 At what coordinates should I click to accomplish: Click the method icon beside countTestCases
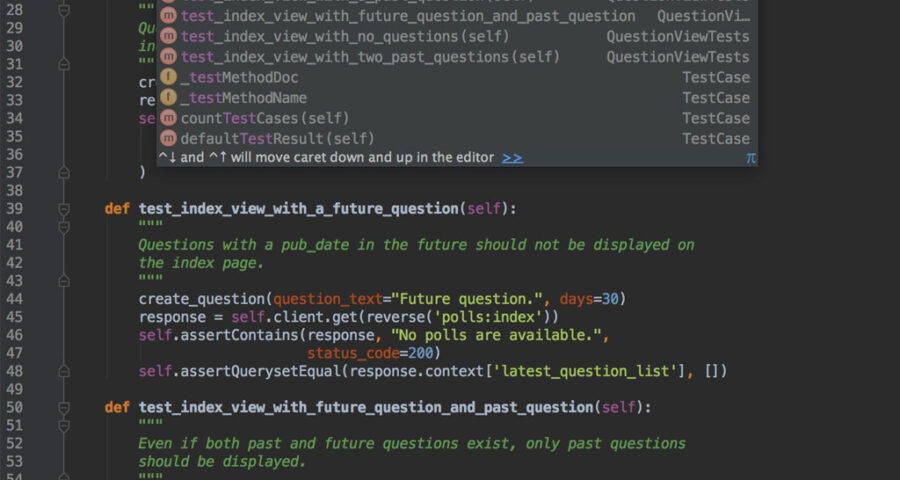point(168,118)
